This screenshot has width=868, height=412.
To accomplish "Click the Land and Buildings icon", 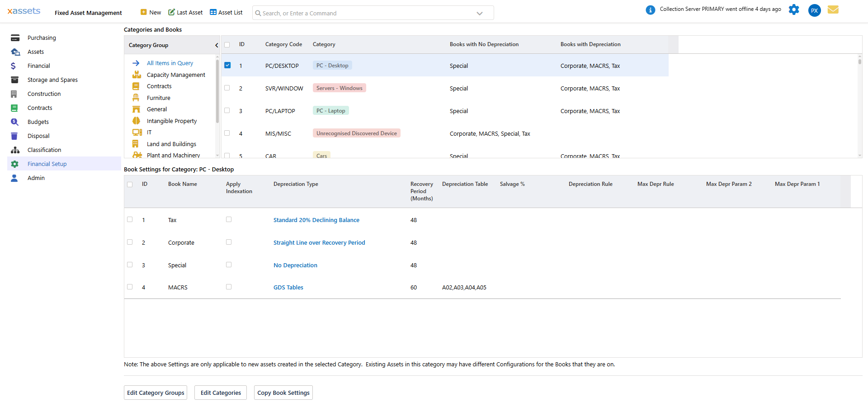I will (x=135, y=144).
